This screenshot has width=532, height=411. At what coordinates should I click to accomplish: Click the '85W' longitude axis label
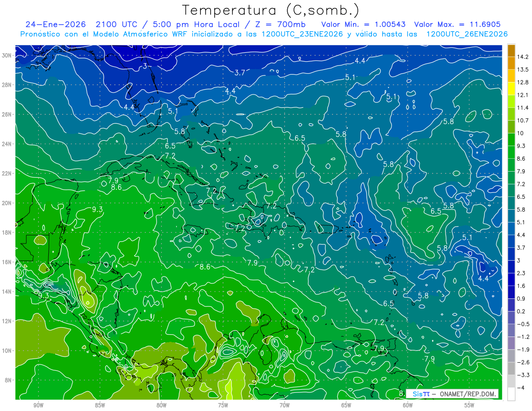(x=100, y=405)
